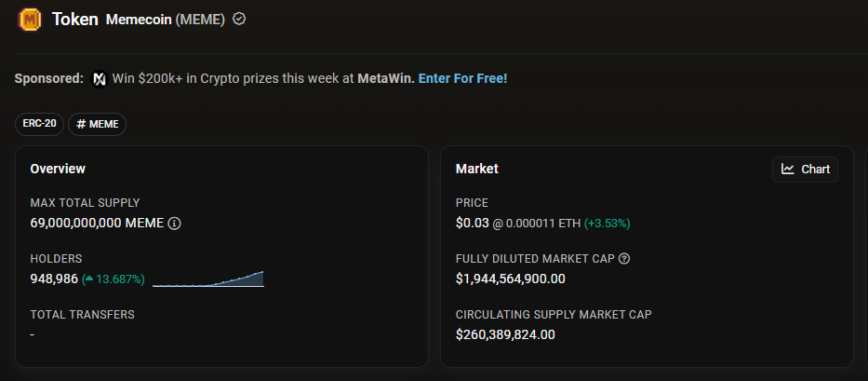Click the Memecoin token logo icon
Screen dimensions: 868x381
coord(30,19)
